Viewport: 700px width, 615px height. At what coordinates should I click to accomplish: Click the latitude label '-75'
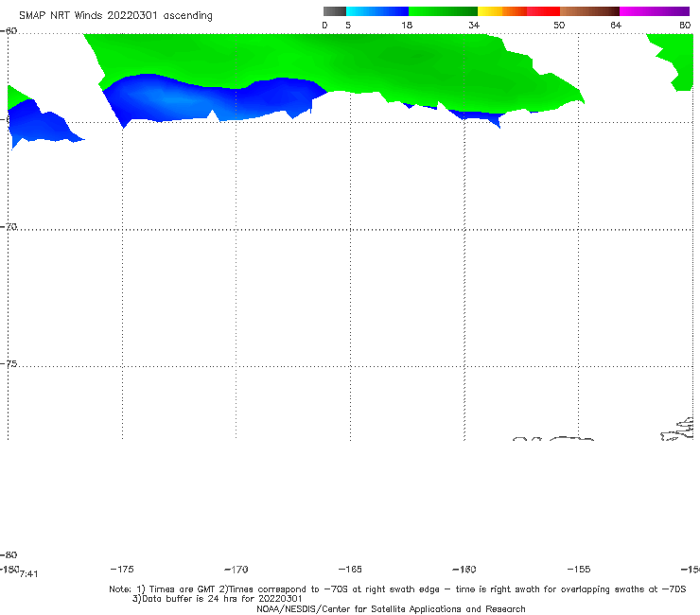pos(9,364)
